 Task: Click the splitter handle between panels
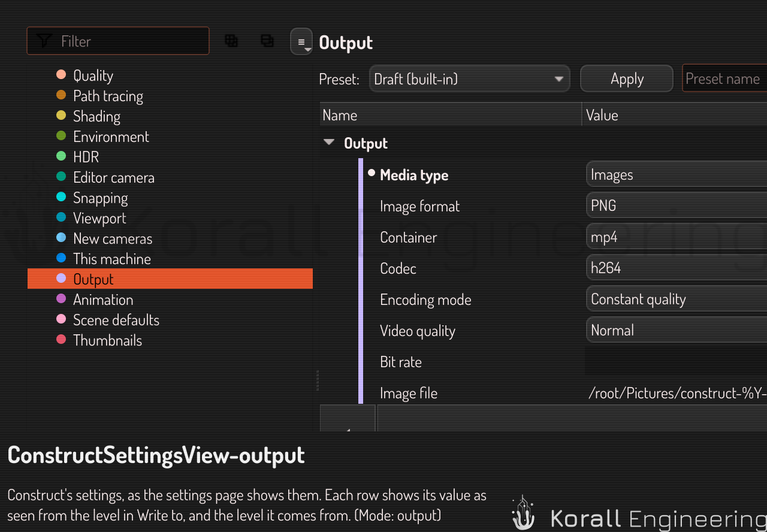point(317,380)
